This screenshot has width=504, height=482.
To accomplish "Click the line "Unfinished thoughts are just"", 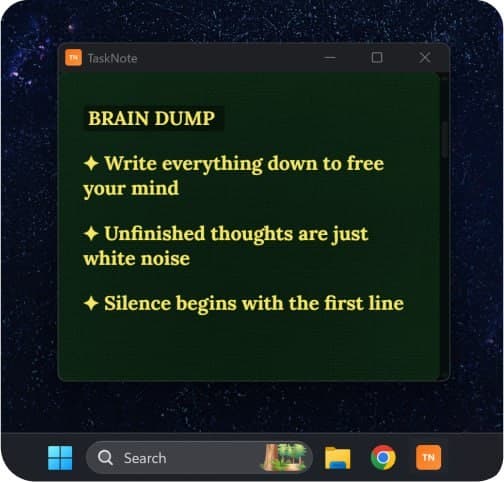I will pos(236,234).
